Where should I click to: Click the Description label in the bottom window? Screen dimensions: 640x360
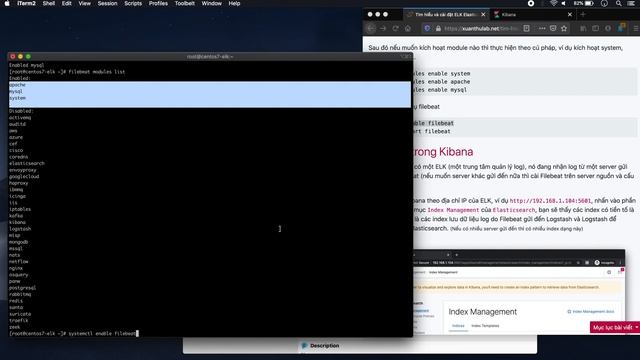pos(324,346)
